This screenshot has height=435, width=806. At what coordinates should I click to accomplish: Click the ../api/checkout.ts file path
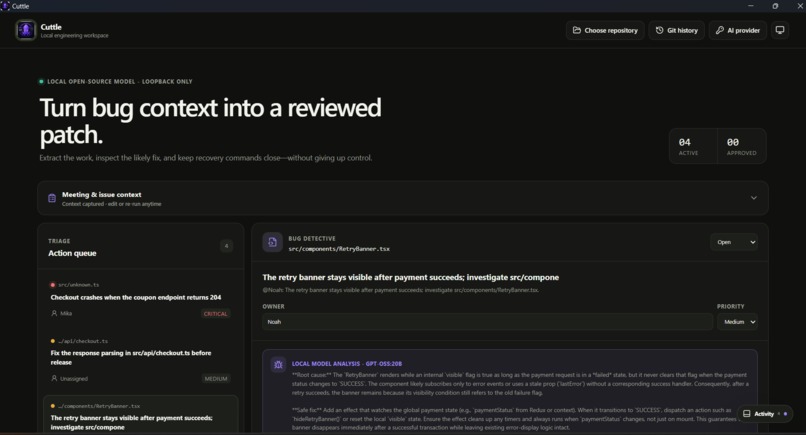point(83,341)
